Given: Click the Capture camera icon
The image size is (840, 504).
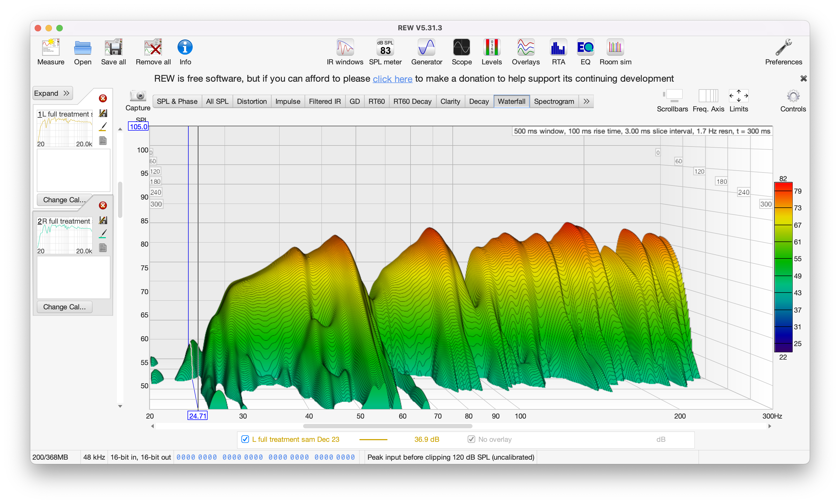Looking at the screenshot, I should tap(138, 97).
